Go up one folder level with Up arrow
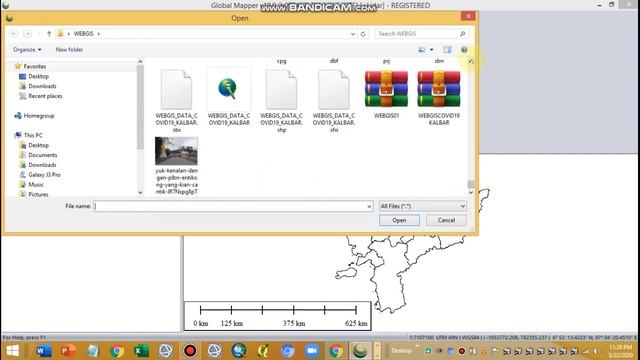 tap(49, 33)
